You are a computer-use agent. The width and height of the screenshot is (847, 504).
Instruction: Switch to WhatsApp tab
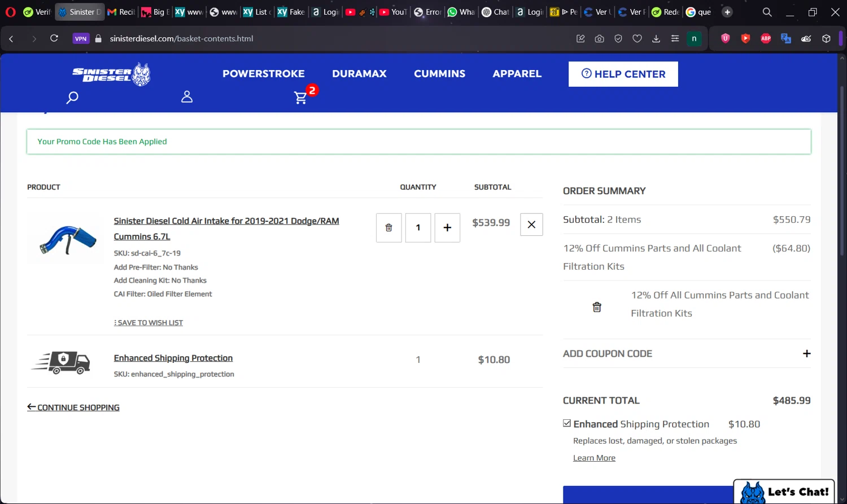pyautogui.click(x=461, y=12)
